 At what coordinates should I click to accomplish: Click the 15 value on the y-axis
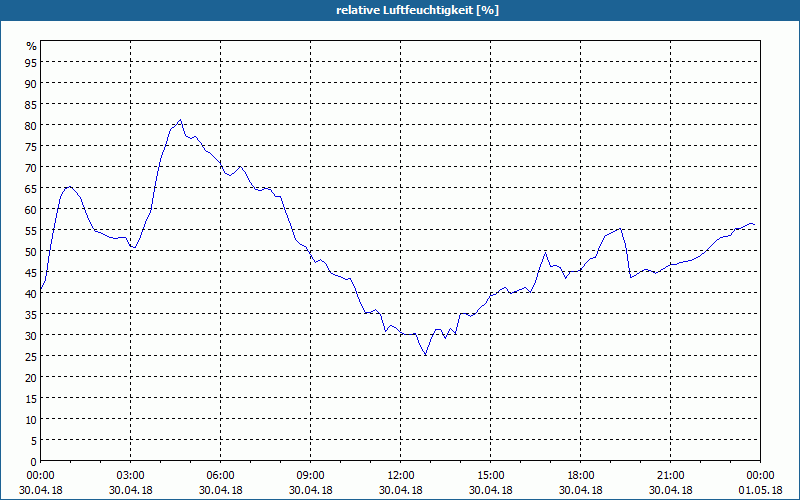[x=31, y=398]
